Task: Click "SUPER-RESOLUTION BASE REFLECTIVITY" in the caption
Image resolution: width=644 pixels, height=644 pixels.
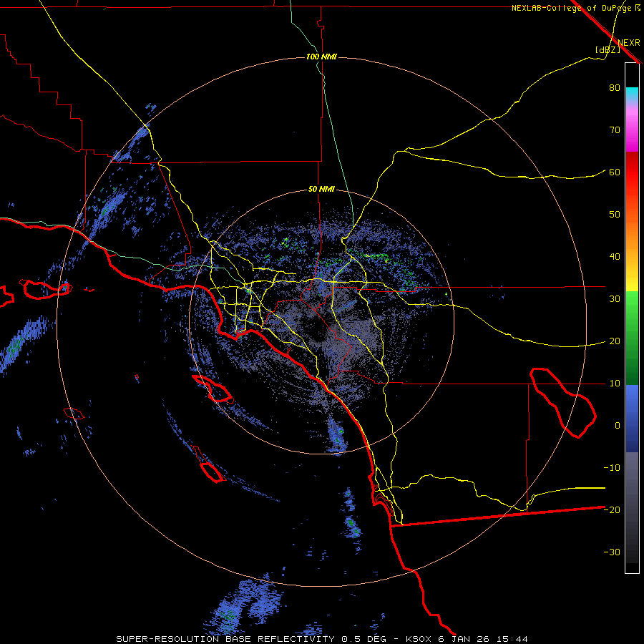Action: [x=225, y=639]
